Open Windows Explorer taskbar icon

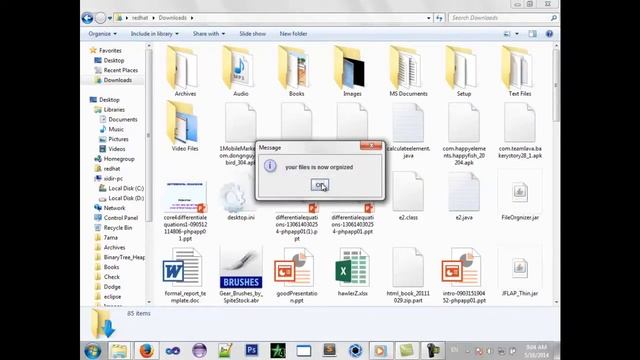click(x=119, y=351)
